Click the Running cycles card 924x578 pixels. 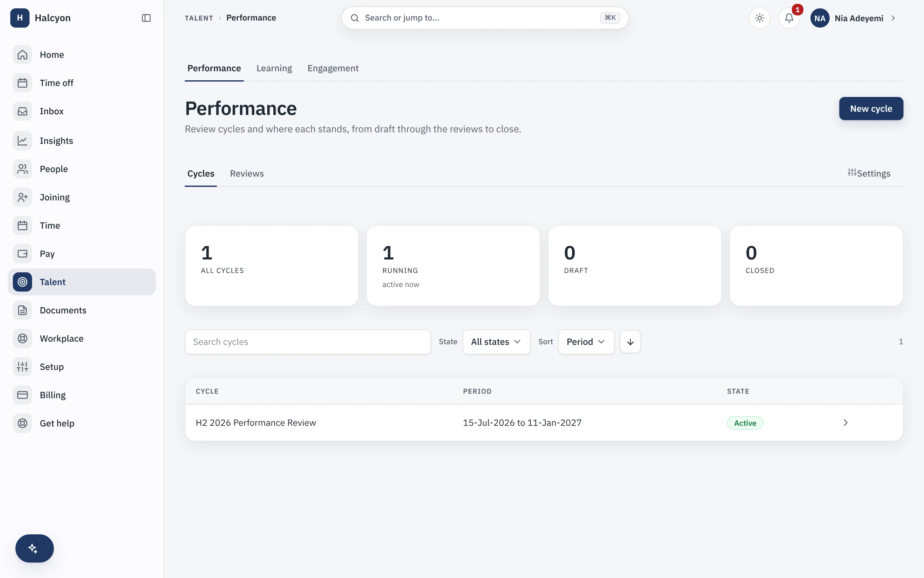pyautogui.click(x=453, y=266)
